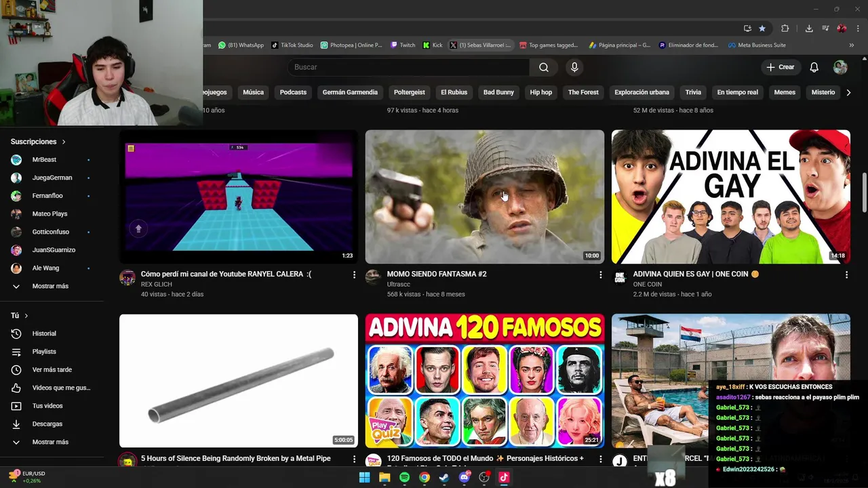Open the Gotticonfuso subscription
This screenshot has width=868, height=488.
pos(52,232)
